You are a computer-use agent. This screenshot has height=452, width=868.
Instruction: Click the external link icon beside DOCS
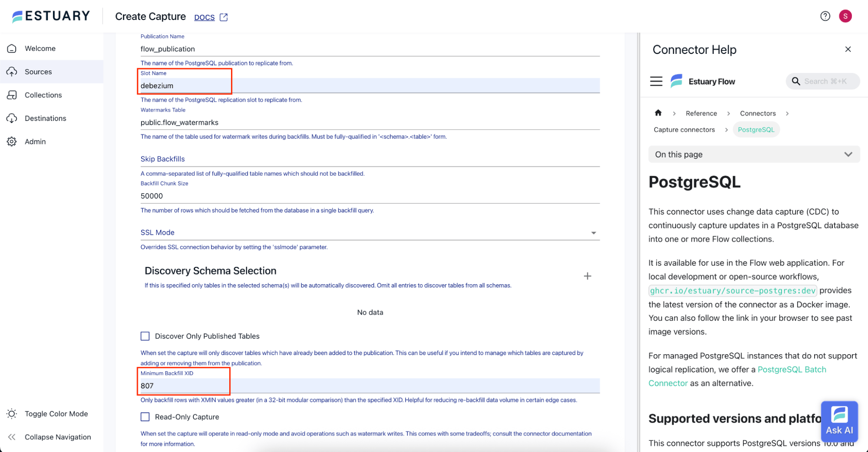pyautogui.click(x=224, y=17)
